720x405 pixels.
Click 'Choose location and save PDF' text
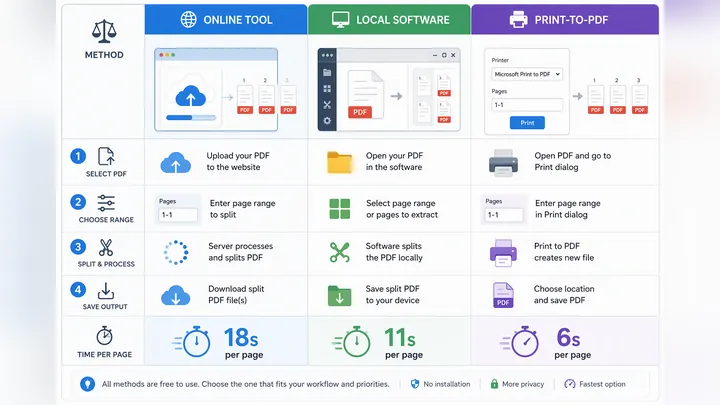[564, 294]
